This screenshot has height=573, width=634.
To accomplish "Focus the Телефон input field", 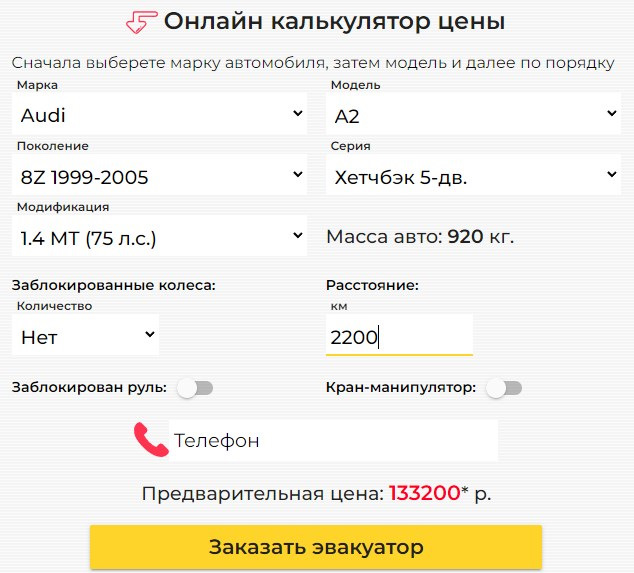I will 332,440.
